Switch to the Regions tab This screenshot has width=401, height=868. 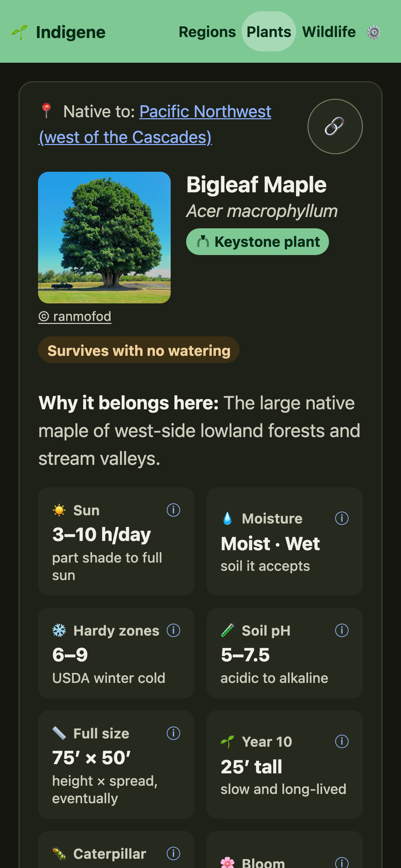point(207,32)
